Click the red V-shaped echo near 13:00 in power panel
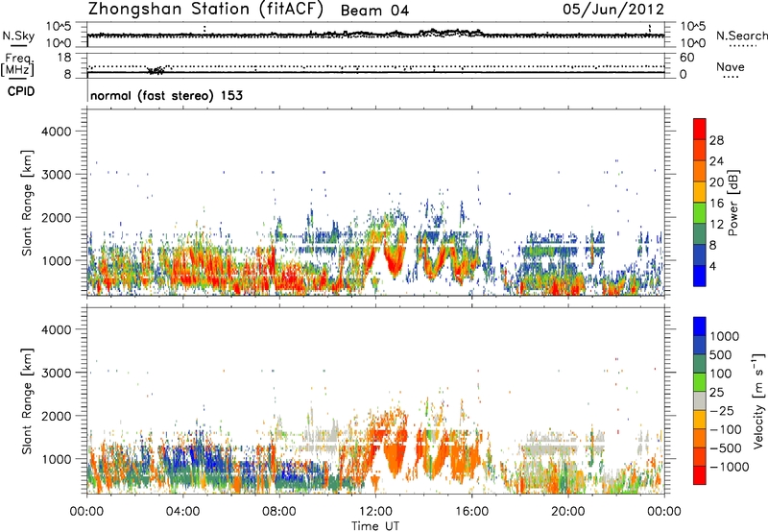 pos(394,262)
